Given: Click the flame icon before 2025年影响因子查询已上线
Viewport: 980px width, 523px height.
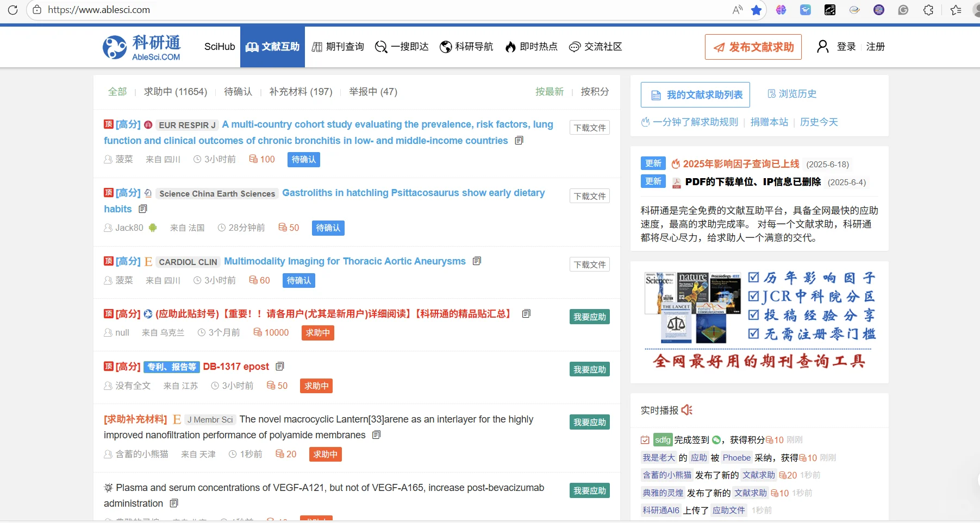Looking at the screenshot, I should pos(676,164).
